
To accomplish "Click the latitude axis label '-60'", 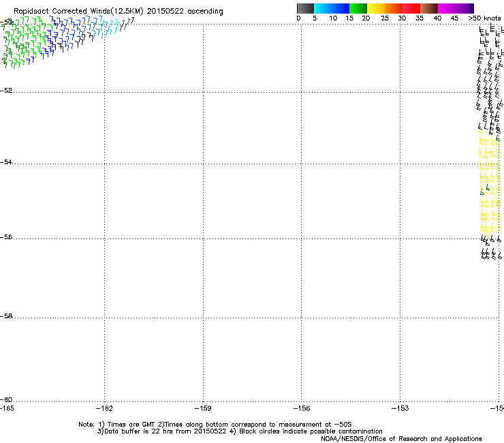I will coord(6,399).
